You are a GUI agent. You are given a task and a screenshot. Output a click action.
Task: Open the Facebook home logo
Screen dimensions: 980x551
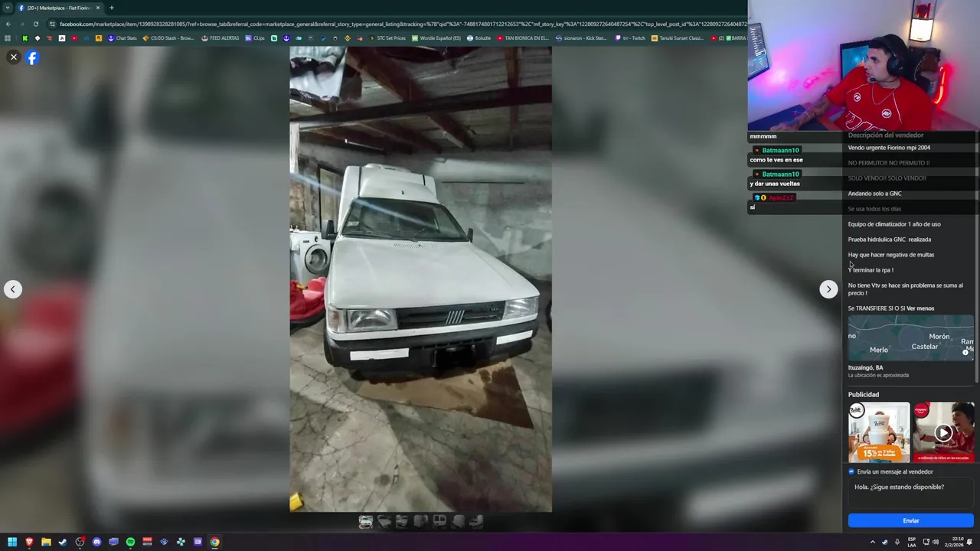(x=32, y=57)
